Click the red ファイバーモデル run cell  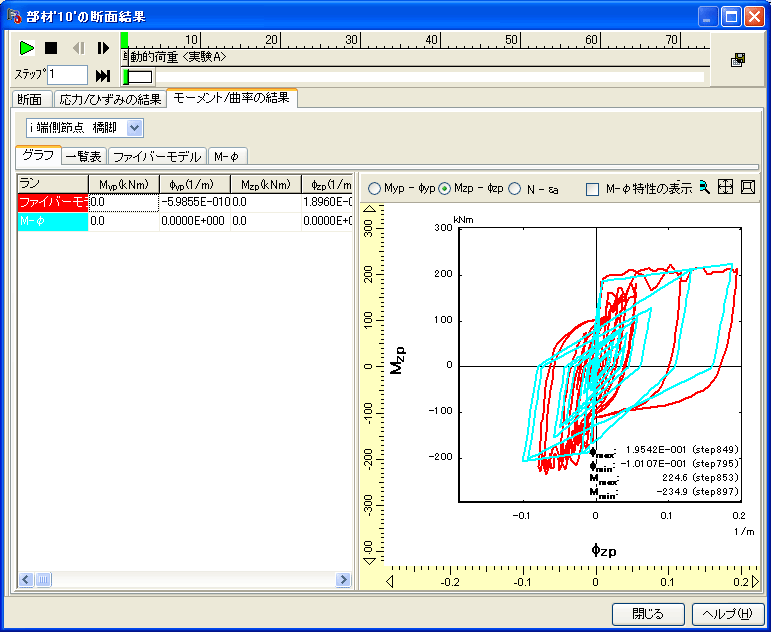(x=53, y=202)
